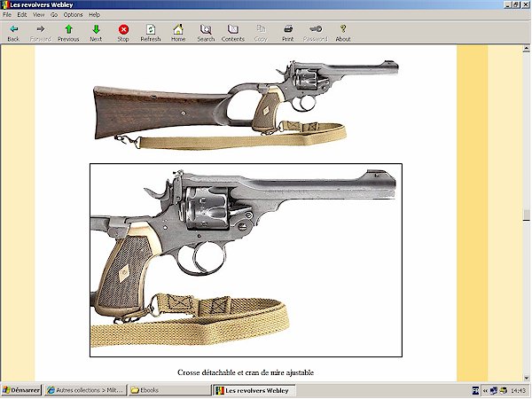Image resolution: width=532 pixels, height=399 pixels.
Task: Open the File menu
Action: (7, 14)
